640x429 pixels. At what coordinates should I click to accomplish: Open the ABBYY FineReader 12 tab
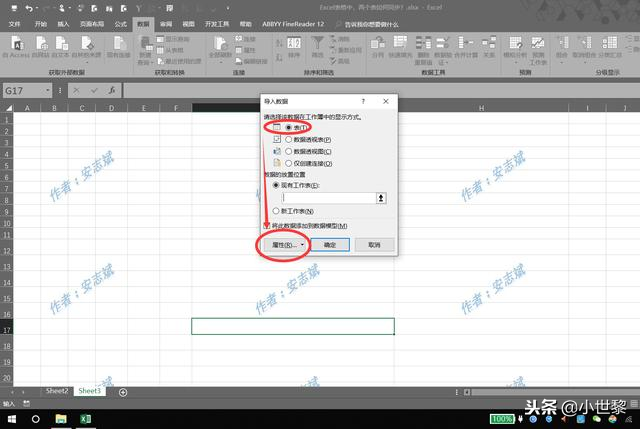293,24
